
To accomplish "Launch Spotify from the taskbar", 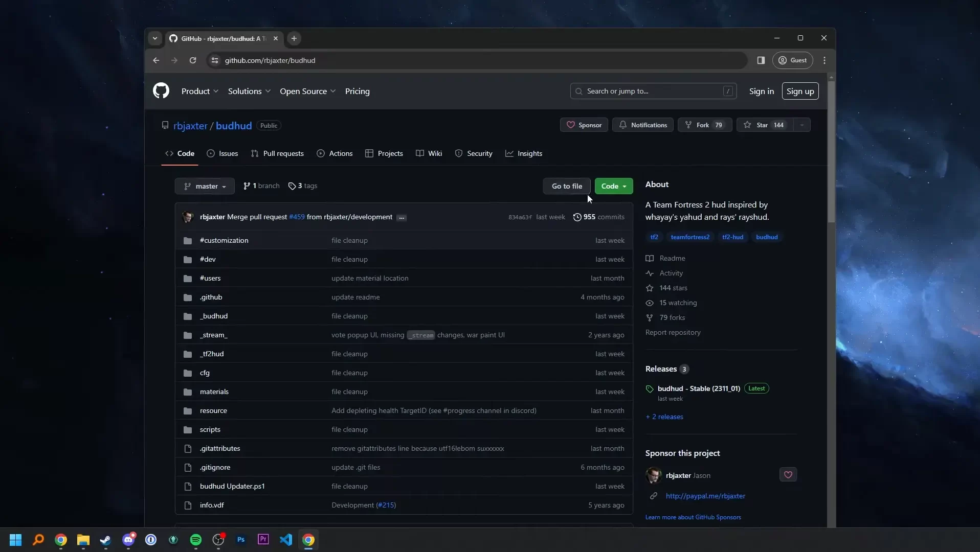I will point(196,540).
